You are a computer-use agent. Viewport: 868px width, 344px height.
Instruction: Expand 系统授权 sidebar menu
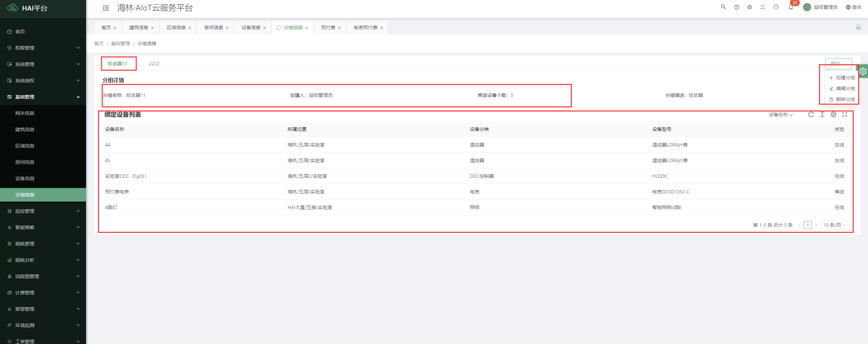pyautogui.click(x=43, y=81)
